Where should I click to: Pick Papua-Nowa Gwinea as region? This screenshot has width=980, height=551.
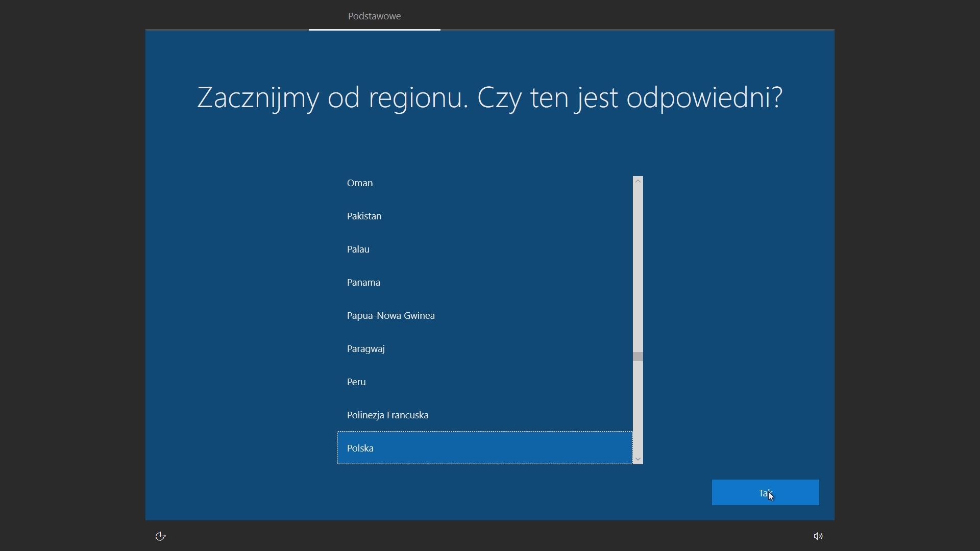click(x=484, y=315)
